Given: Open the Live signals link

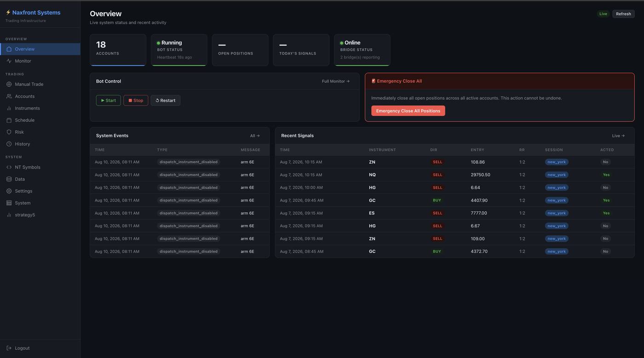Looking at the screenshot, I should pos(618,136).
